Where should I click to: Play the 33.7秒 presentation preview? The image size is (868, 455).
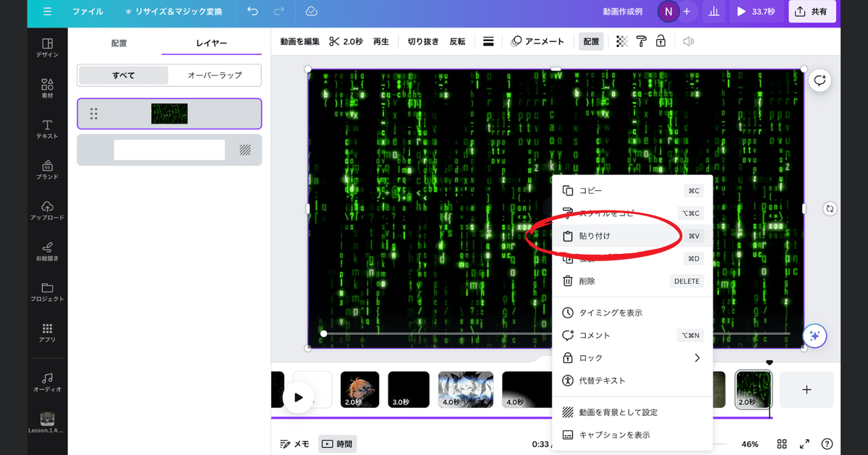pos(756,12)
